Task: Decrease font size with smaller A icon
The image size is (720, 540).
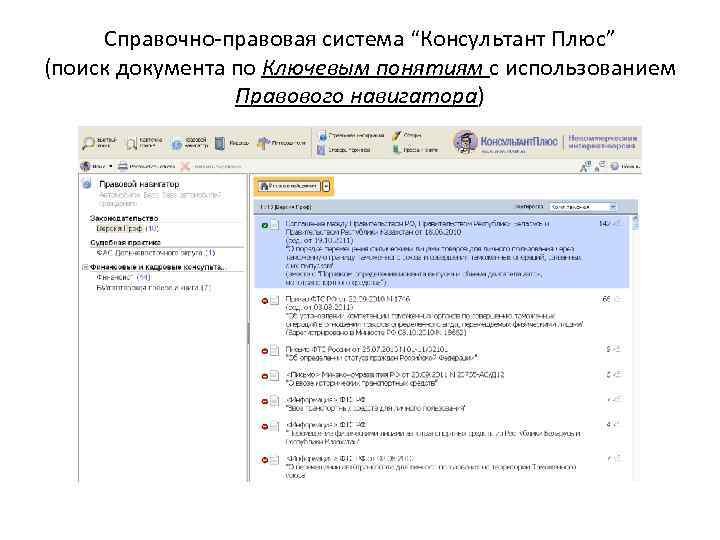Action: (600, 166)
